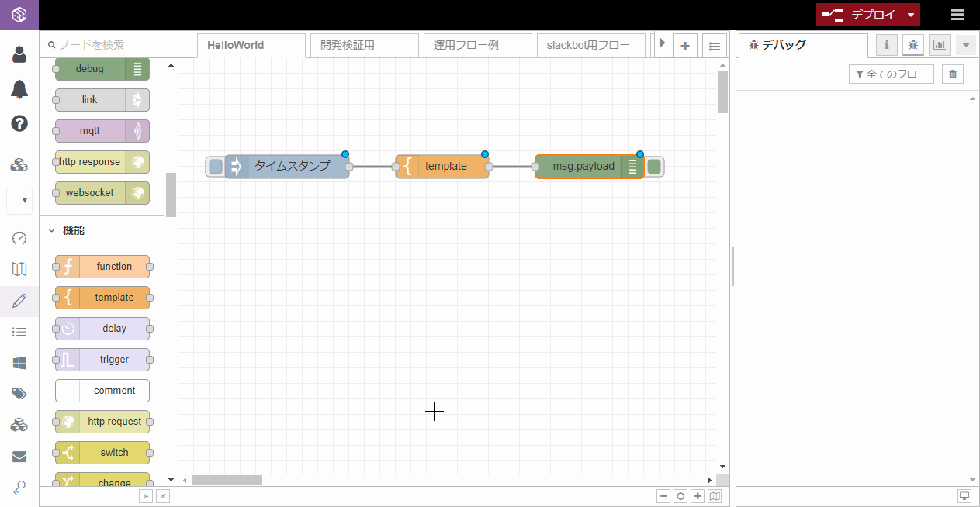
Task: Add a new flow tab
Action: (x=685, y=46)
